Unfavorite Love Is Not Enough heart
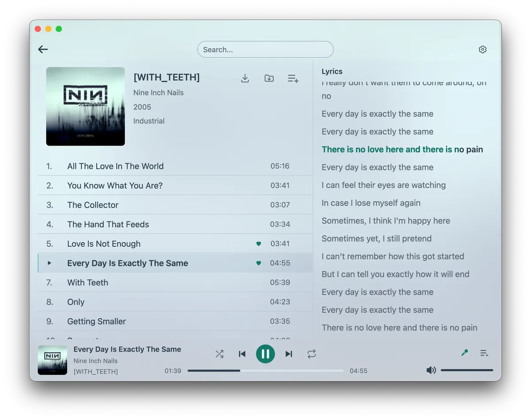 coord(259,244)
